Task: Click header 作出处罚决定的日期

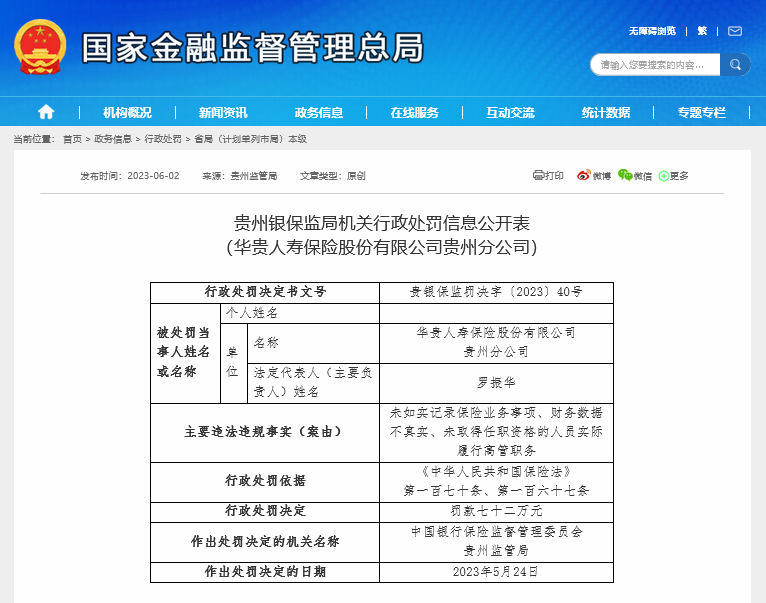Action: [x=265, y=572]
